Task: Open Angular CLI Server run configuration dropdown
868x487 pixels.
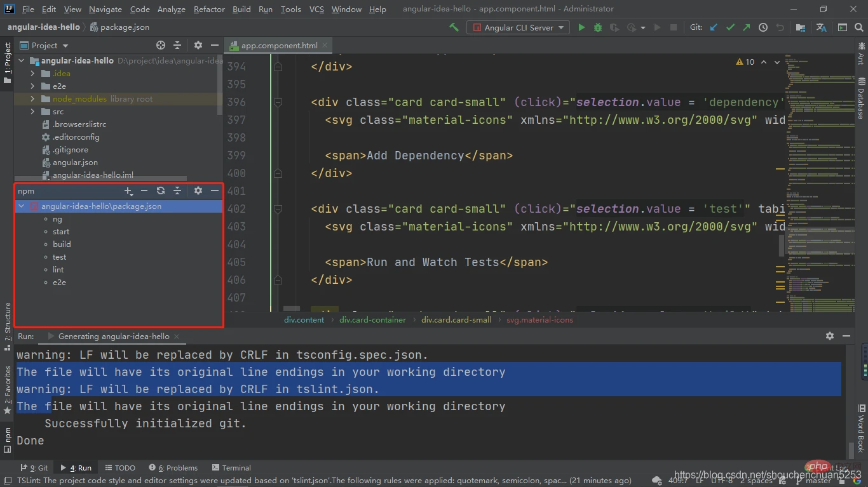Action: 518,27
